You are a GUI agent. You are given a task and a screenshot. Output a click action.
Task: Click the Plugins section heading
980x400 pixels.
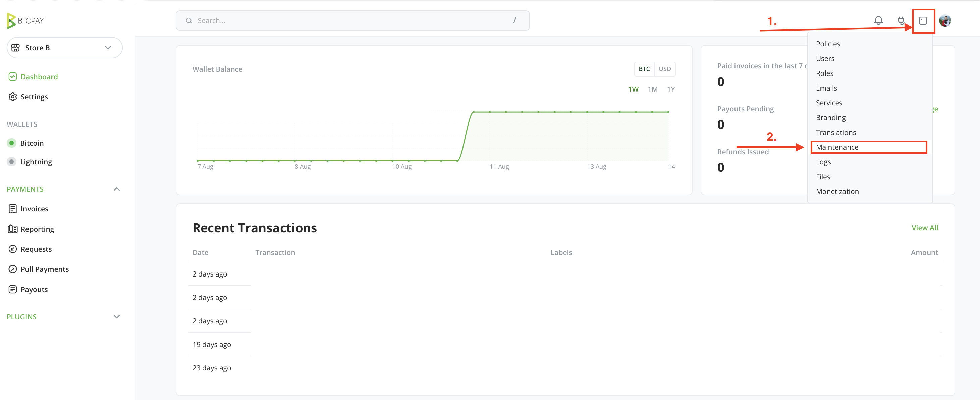coord(22,317)
